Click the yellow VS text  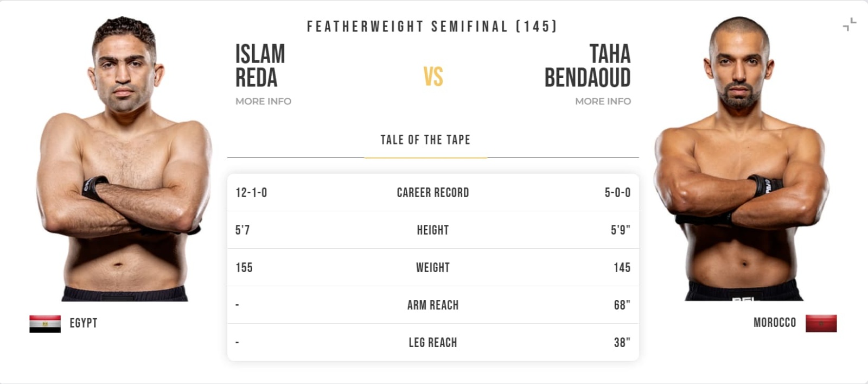[x=433, y=77]
